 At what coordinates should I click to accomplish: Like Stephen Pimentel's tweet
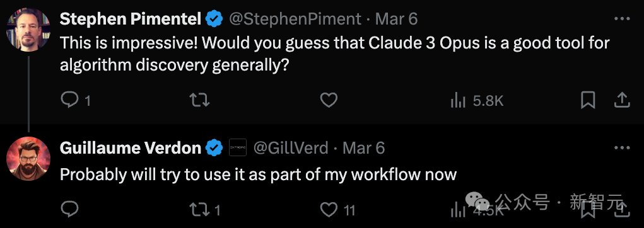[x=329, y=100]
